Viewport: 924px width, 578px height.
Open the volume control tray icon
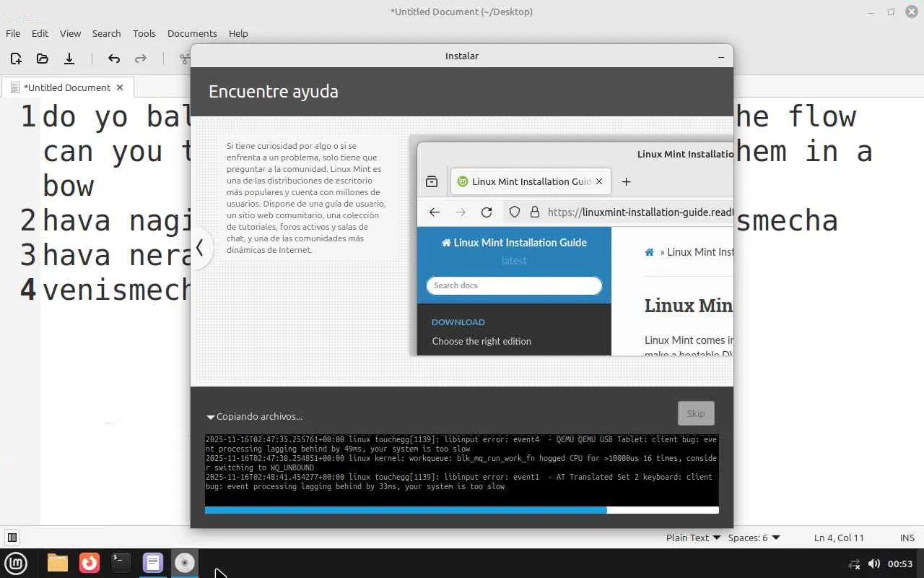[x=874, y=564]
